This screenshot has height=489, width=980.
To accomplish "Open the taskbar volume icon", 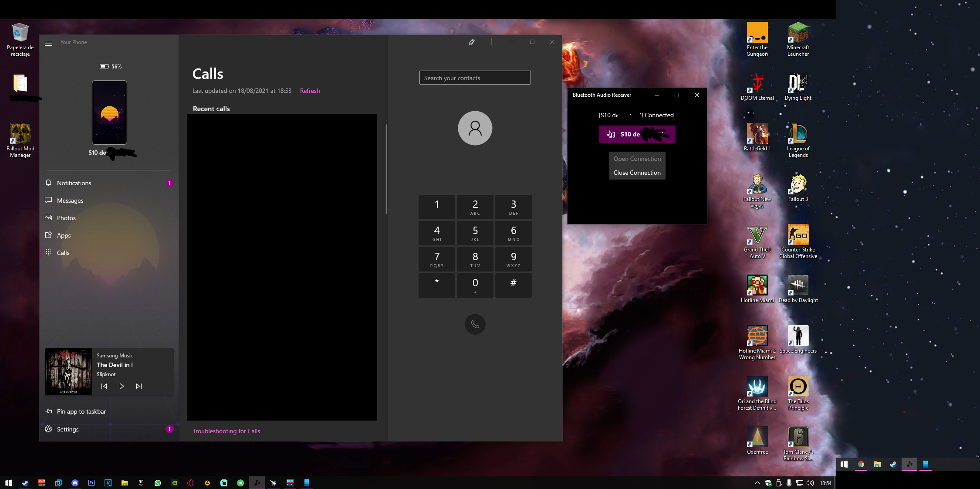I will (810, 483).
